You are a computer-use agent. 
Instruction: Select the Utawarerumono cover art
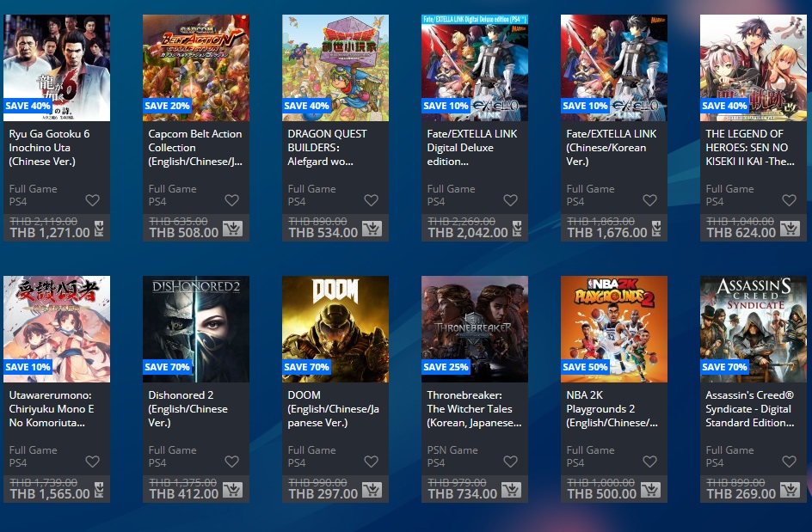click(x=57, y=329)
